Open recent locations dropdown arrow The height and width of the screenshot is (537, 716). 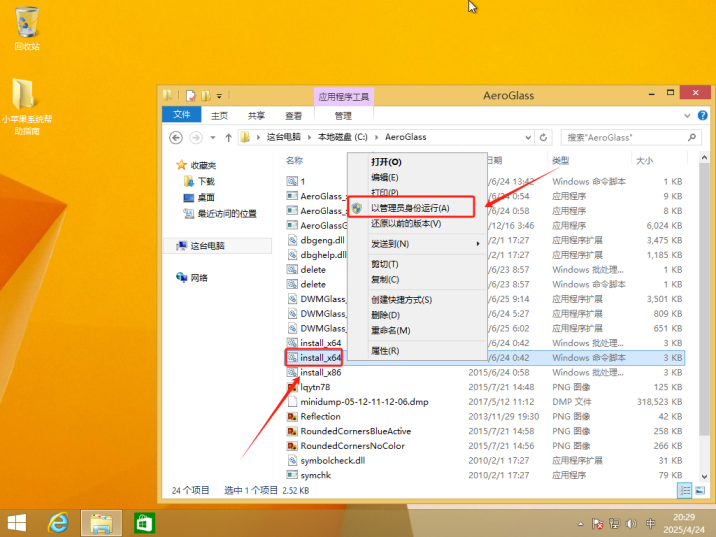coord(212,137)
